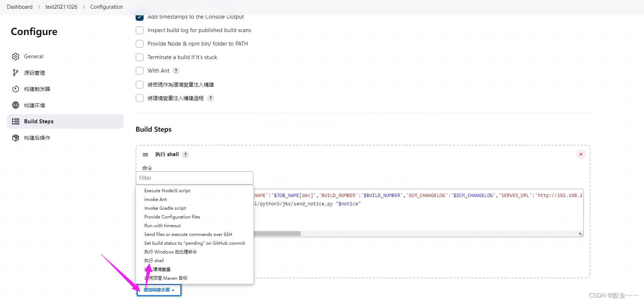644x302 pixels.
Task: Enable Provide Node & npm bin/ folder to PATH
Action: pos(140,44)
